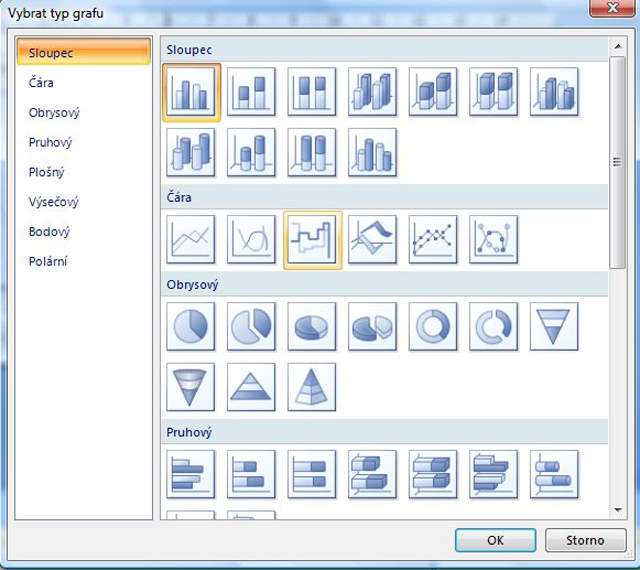
Task: Choose the 3-D funnel cone chart icon
Action: point(191,387)
